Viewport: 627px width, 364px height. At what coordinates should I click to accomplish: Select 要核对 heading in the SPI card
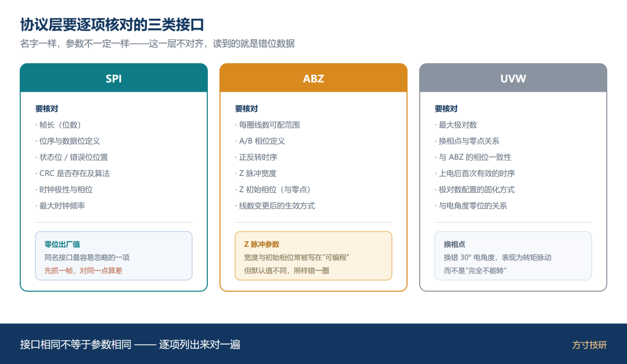click(47, 109)
